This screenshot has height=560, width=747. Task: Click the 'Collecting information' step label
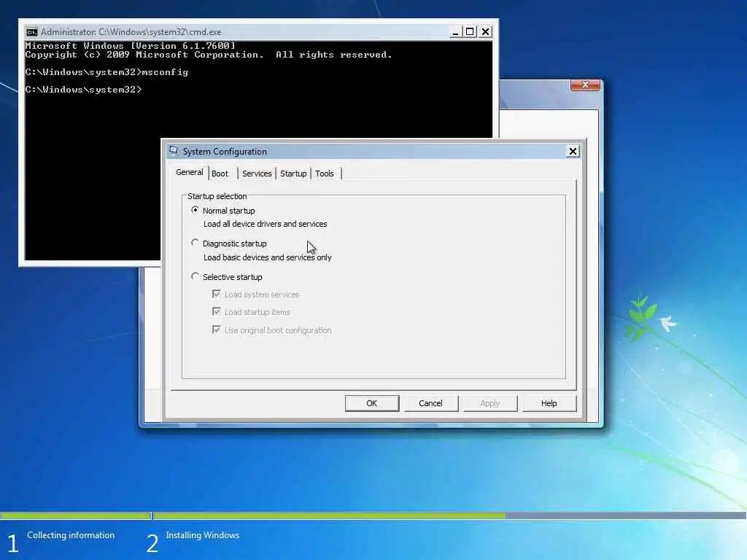click(x=71, y=535)
